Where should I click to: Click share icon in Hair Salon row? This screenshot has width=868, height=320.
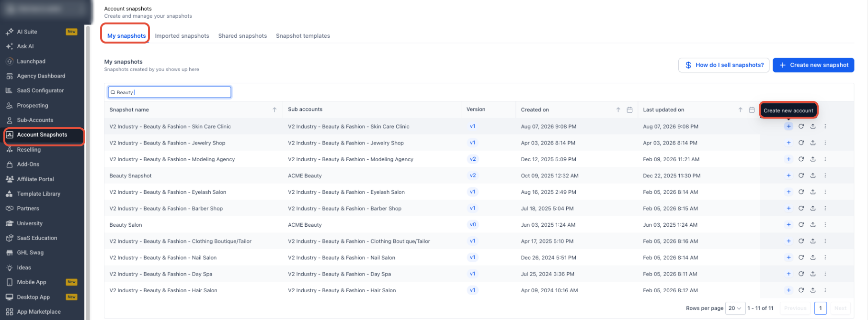pyautogui.click(x=813, y=290)
